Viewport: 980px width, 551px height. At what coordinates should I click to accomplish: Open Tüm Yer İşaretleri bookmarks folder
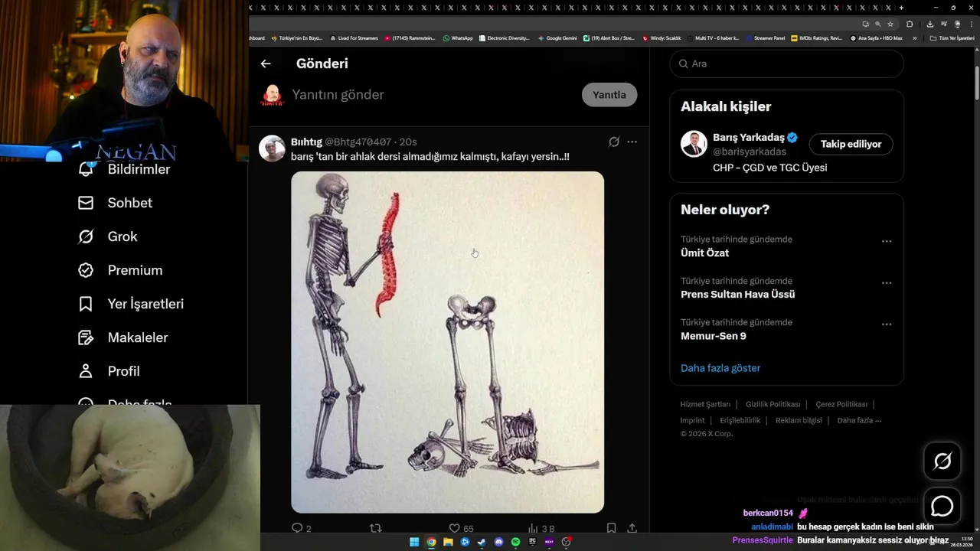pyautogui.click(x=952, y=37)
